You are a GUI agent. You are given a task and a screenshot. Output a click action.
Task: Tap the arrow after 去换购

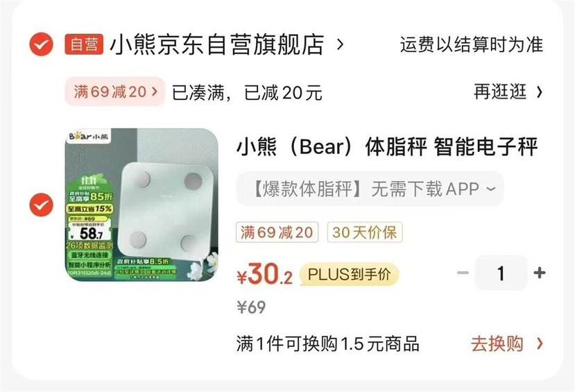(539, 343)
